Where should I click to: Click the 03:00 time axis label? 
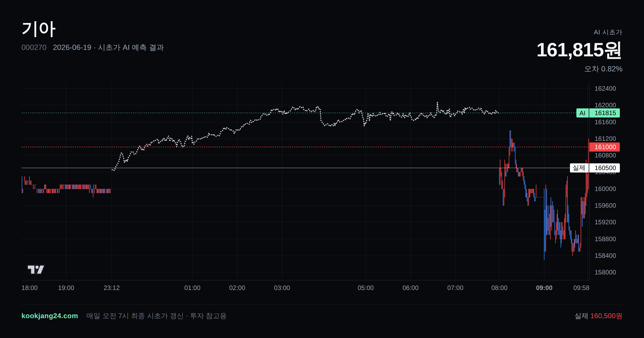282,288
